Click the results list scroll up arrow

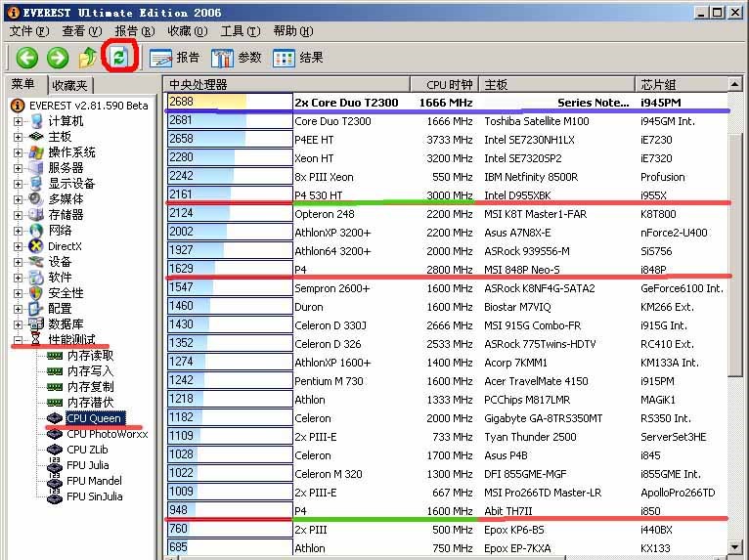pyautogui.click(x=735, y=84)
